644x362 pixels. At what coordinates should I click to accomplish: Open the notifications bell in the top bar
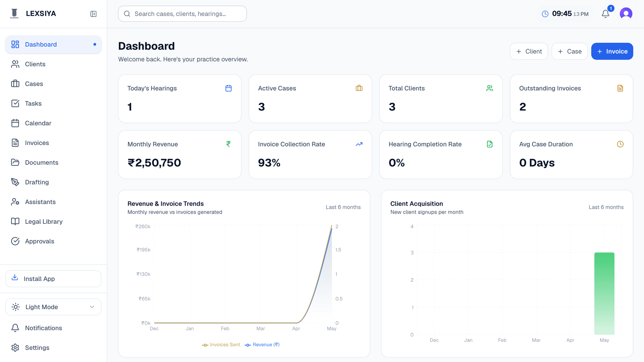click(605, 14)
